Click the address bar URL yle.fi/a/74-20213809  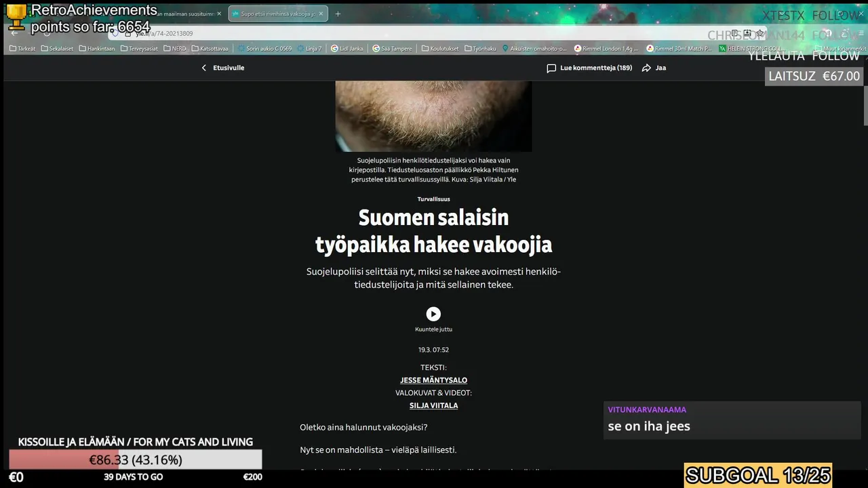click(163, 33)
